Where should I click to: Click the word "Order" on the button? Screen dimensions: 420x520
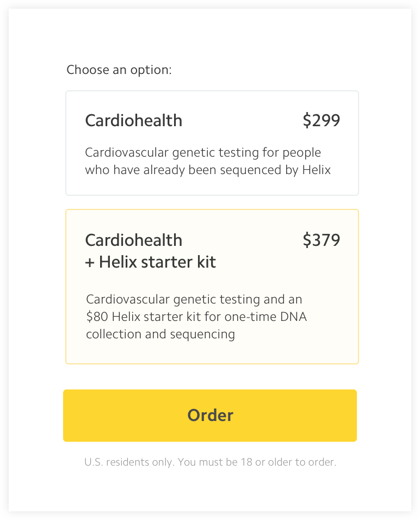(x=211, y=416)
